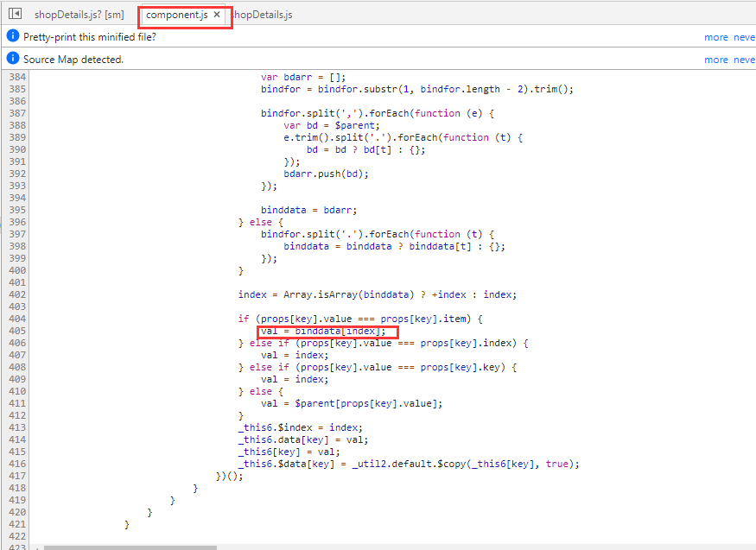Image resolution: width=756 pixels, height=550 pixels.
Task: Select the component.js tab
Action: coord(177,15)
